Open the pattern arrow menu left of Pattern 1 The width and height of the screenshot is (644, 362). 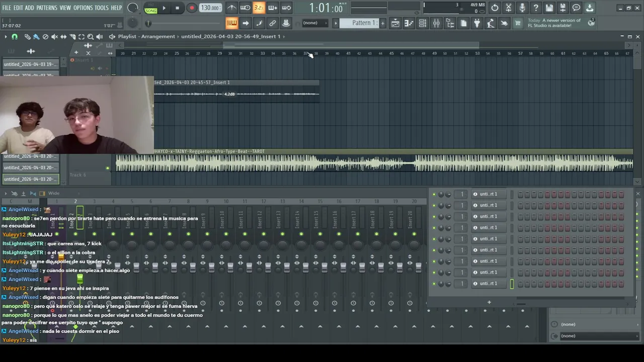[336, 23]
